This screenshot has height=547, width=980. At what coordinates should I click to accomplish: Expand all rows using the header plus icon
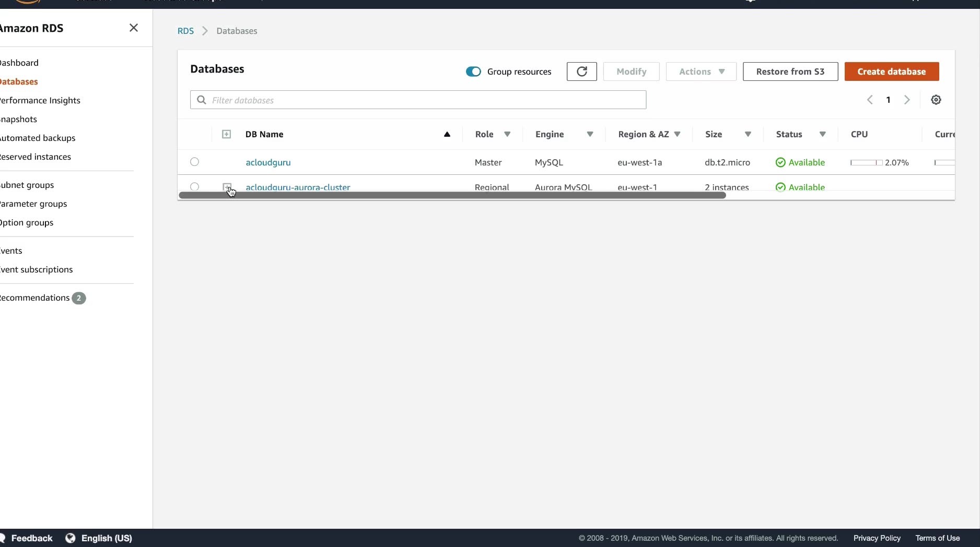click(226, 134)
